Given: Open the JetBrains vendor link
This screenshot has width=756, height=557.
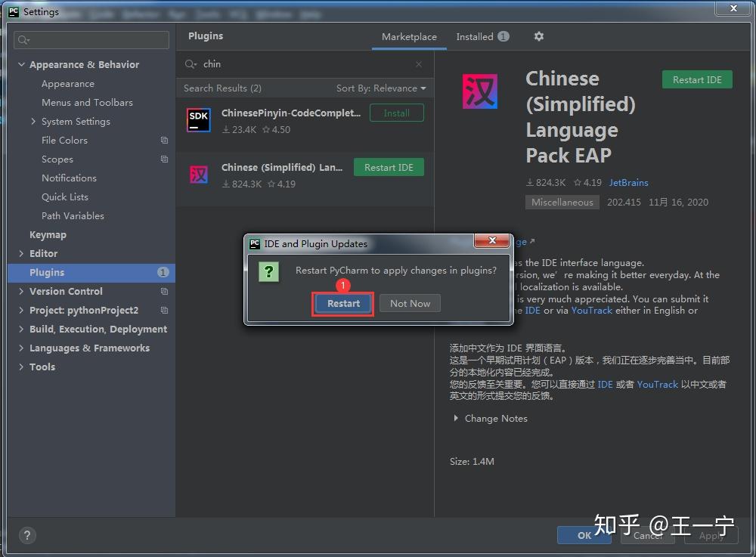Looking at the screenshot, I should click(629, 183).
